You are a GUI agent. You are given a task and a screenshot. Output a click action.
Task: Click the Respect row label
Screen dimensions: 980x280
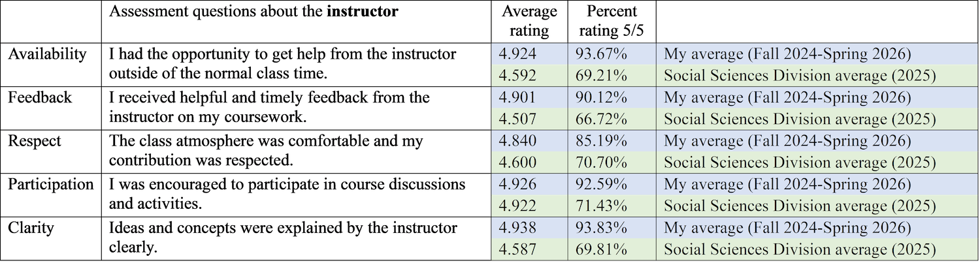tap(33, 141)
